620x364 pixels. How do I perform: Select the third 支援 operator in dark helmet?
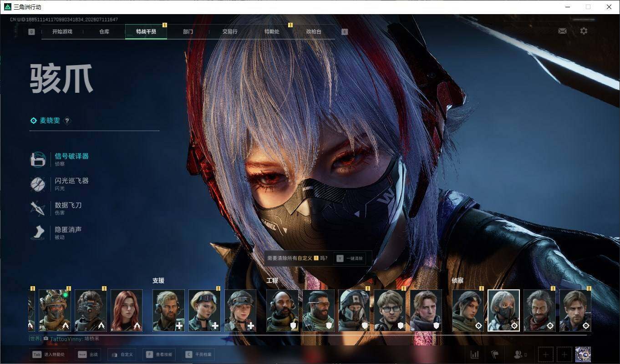click(x=240, y=310)
